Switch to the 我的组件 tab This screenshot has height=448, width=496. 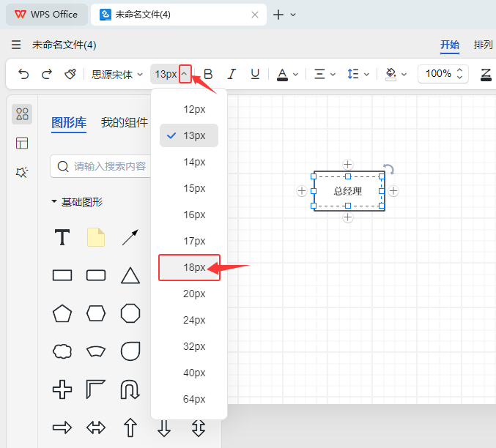125,123
